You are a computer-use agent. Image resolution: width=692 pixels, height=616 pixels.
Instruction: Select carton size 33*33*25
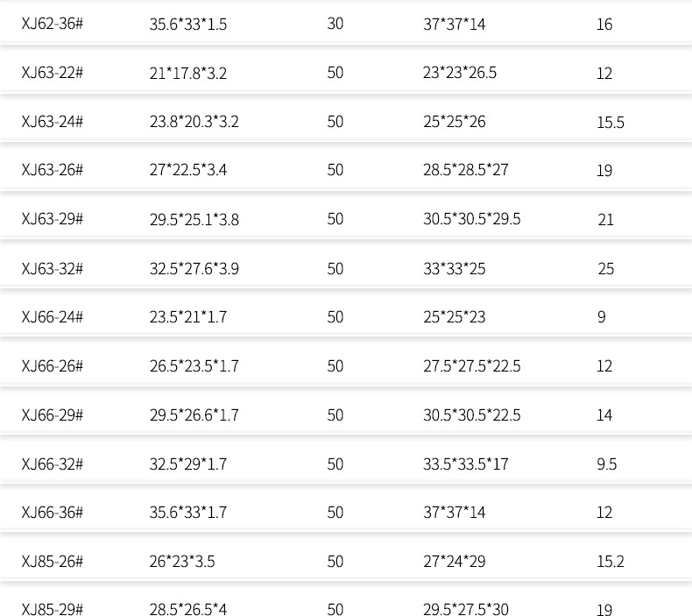454,269
